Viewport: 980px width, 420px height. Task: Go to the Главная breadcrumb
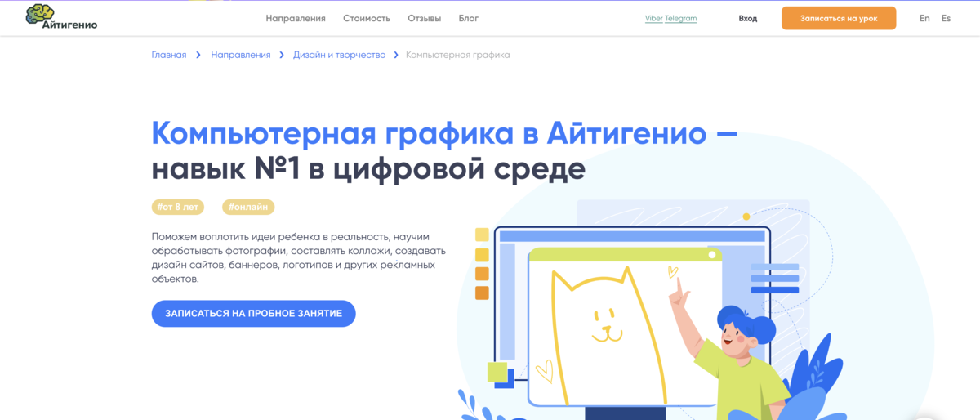pyautogui.click(x=169, y=55)
